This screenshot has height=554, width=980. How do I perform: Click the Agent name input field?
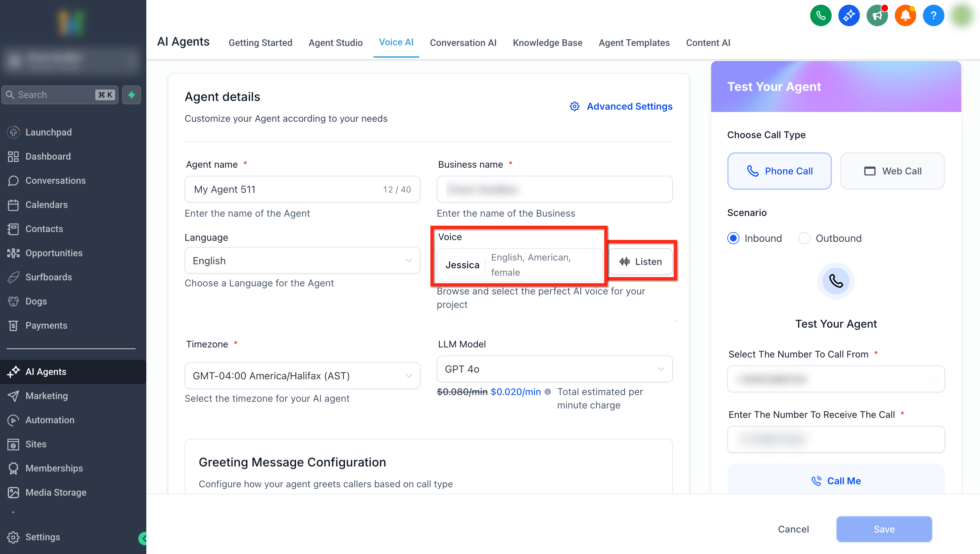click(286, 189)
